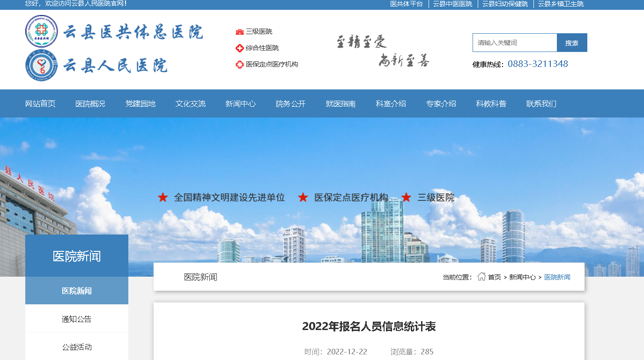Image resolution: width=644 pixels, height=360 pixels.
Task: Go to 网站首页 in navigation bar
Action: (x=40, y=103)
